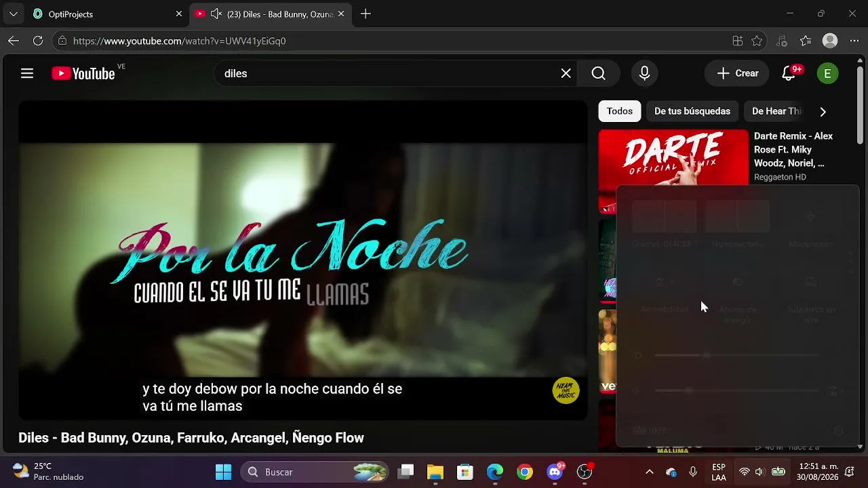Open the OneDrive tray icon
868x488 pixels.
[671, 472]
